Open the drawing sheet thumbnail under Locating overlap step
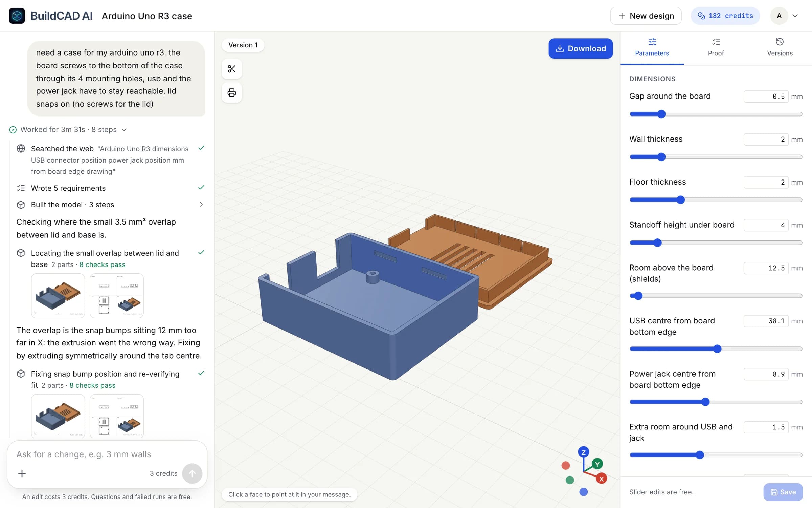The width and height of the screenshot is (812, 508). tap(117, 296)
